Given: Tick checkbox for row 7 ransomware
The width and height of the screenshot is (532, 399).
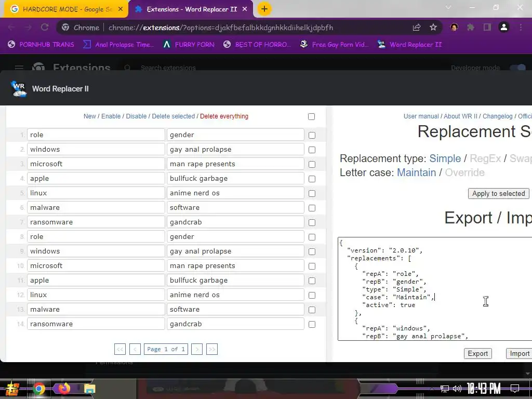Looking at the screenshot, I should click(312, 222).
